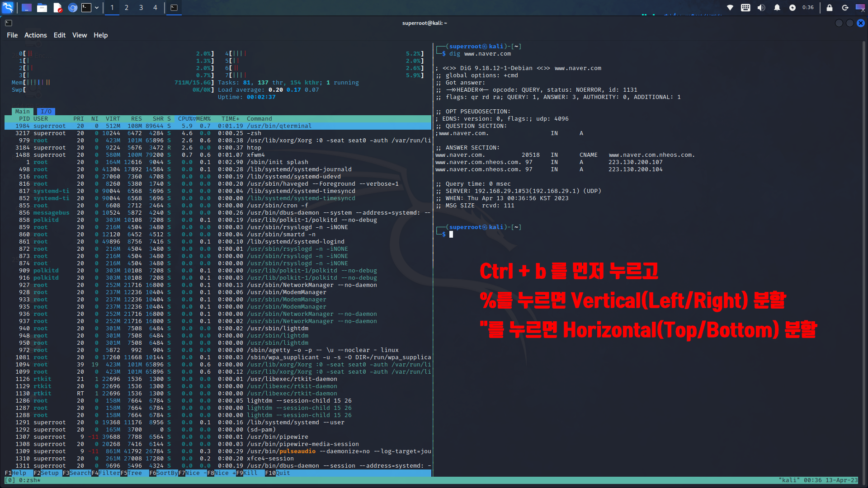Open the volume control icon
This screenshot has height=488, width=868.
[761, 8]
